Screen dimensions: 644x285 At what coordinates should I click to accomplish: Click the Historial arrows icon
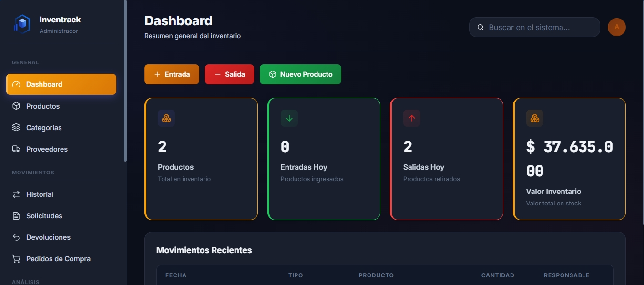tap(16, 194)
